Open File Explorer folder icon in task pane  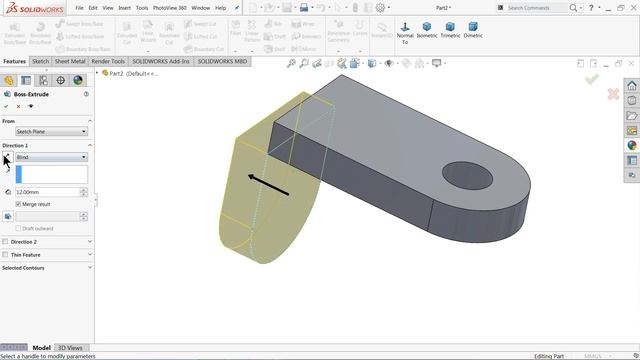(x=632, y=116)
